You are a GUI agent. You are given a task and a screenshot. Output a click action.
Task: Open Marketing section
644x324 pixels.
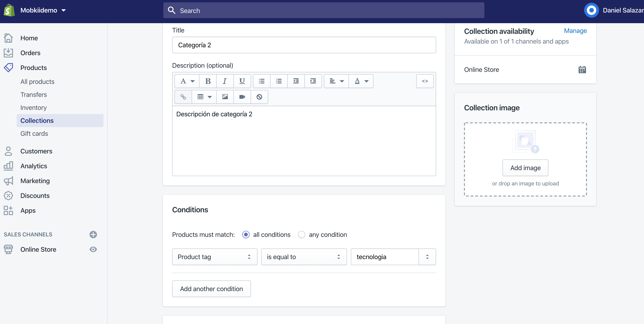click(35, 181)
